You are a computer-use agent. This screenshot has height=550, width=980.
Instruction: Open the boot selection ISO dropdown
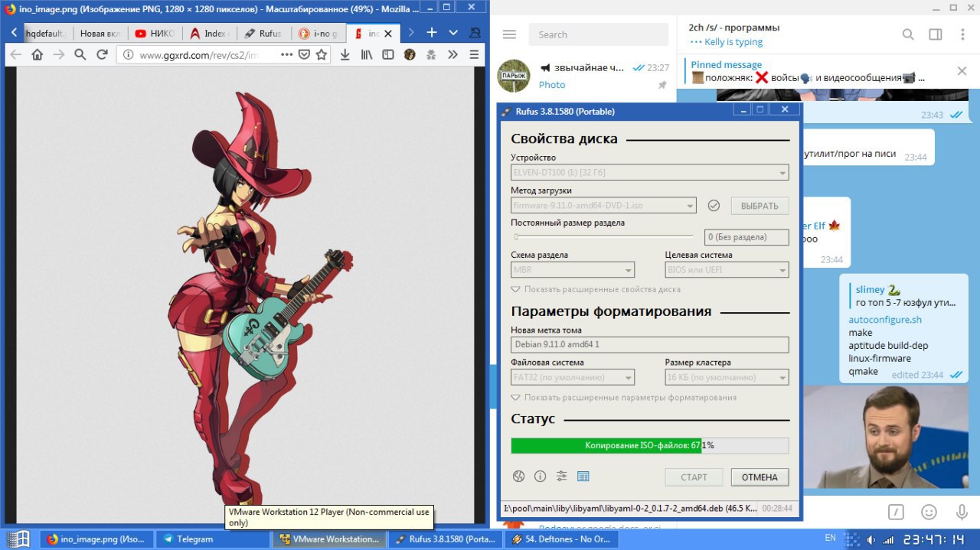tap(603, 205)
